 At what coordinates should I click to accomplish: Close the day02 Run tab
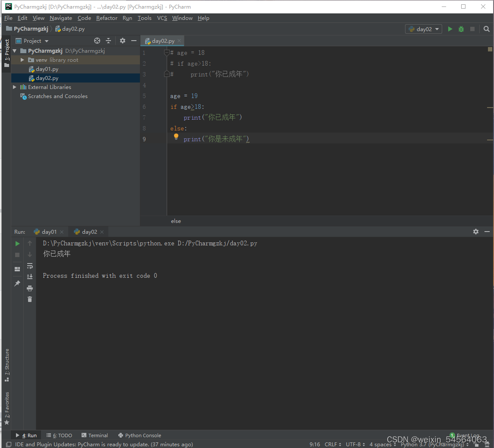coord(102,232)
